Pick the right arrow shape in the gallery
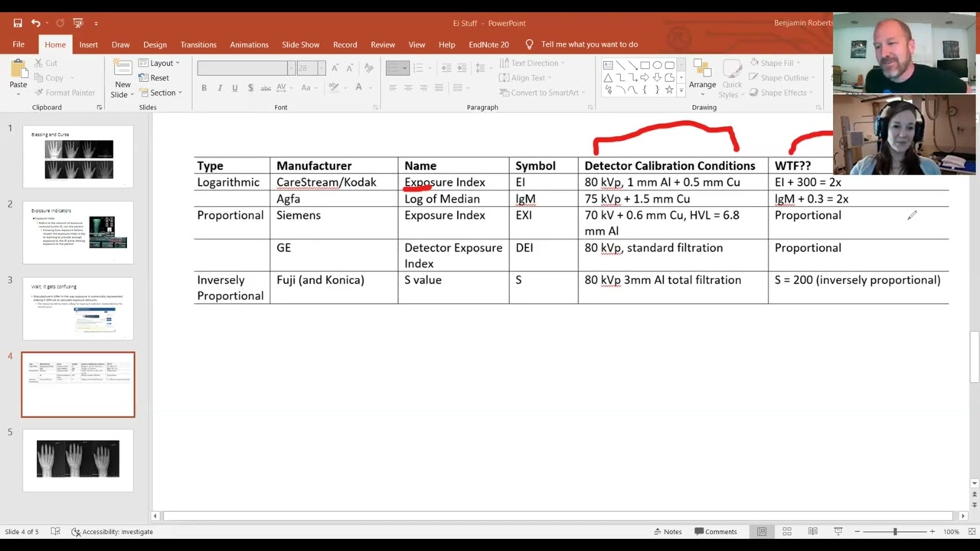Viewport: 980px width, 551px height. (645, 78)
